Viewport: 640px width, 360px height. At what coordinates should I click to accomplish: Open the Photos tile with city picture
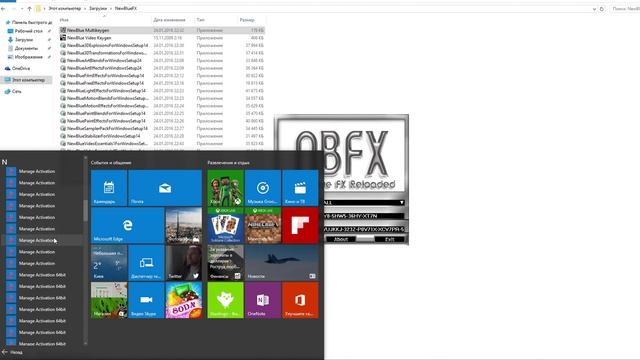click(184, 225)
